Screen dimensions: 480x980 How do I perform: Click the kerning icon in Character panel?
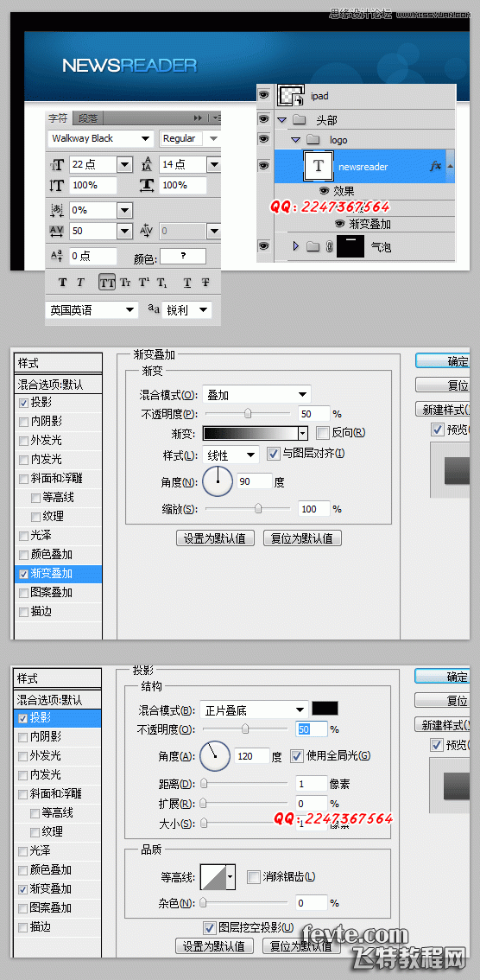148,231
